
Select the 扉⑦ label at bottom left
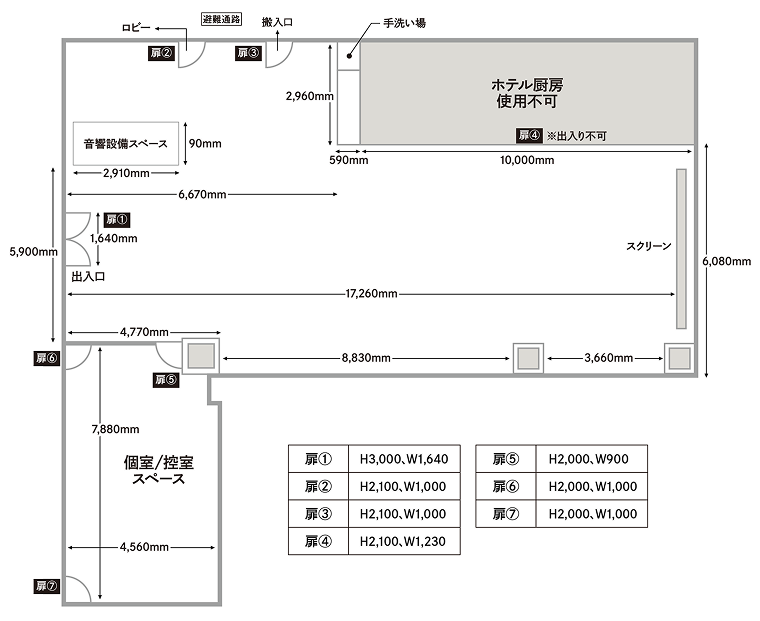[x=47, y=586]
